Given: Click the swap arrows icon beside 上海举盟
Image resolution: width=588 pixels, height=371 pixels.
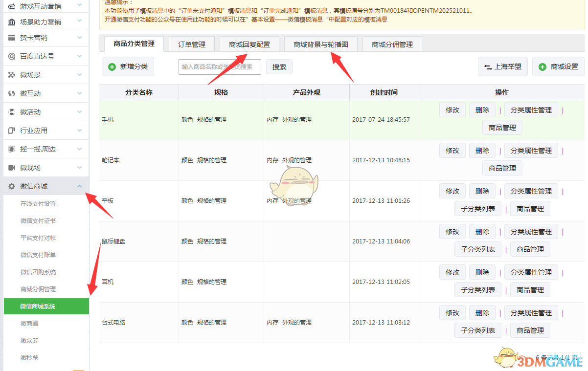Looking at the screenshot, I should point(487,67).
